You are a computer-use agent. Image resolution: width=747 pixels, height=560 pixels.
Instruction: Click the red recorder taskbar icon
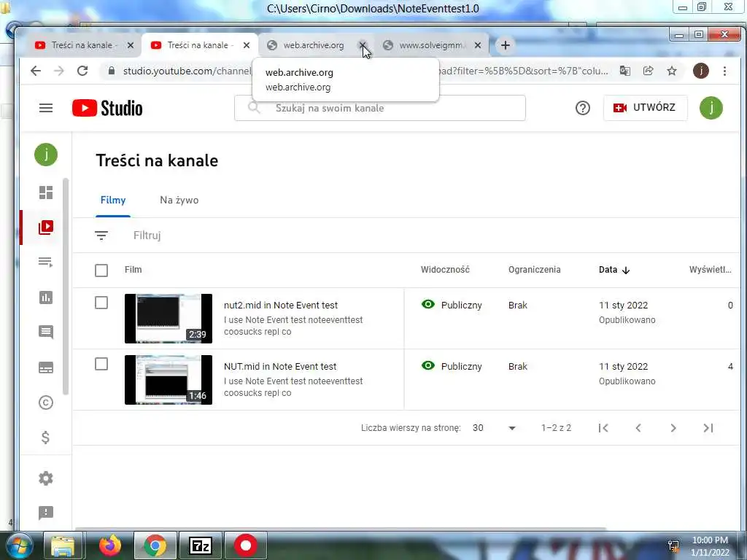point(245,545)
